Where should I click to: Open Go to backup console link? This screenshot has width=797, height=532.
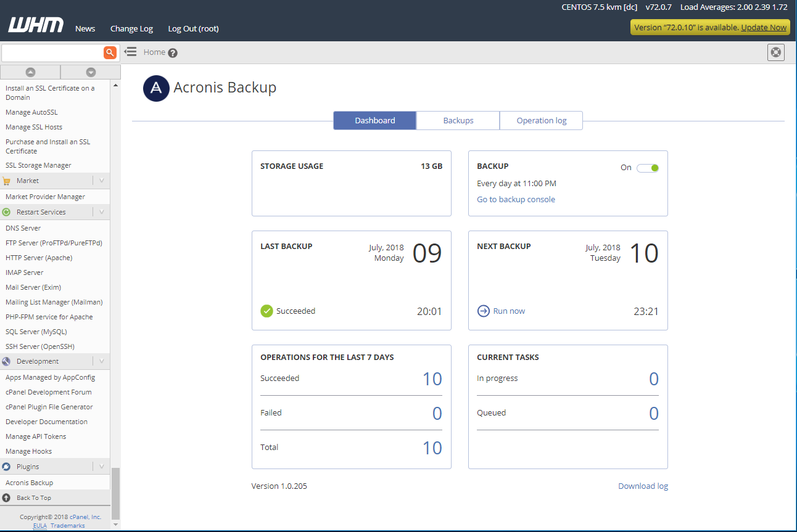click(516, 199)
